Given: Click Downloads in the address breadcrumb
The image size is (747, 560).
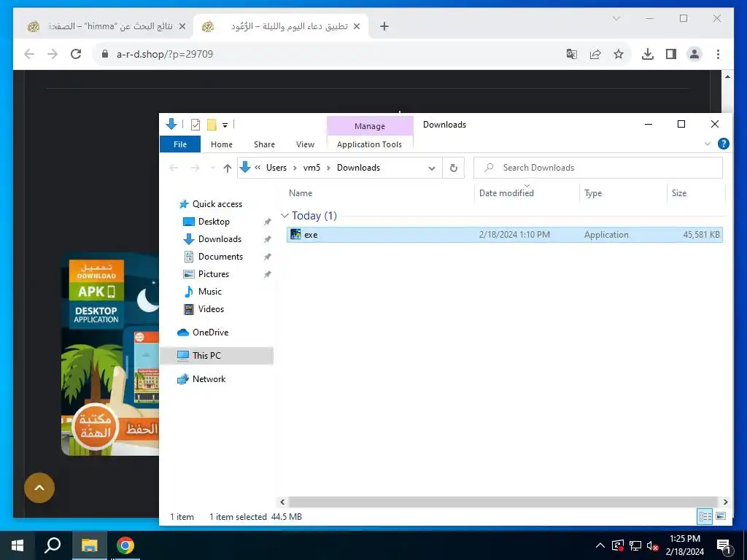Looking at the screenshot, I should click(358, 168).
